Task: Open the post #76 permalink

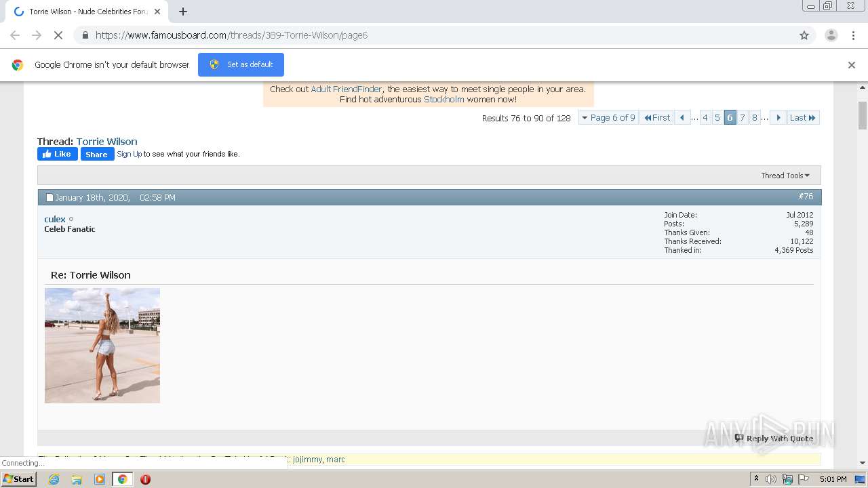Action: click(806, 196)
